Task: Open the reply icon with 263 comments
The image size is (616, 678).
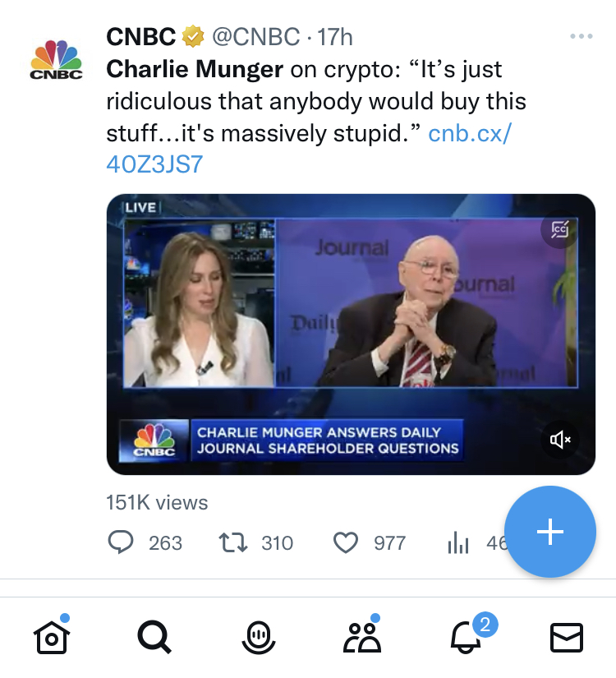Action: [122, 542]
